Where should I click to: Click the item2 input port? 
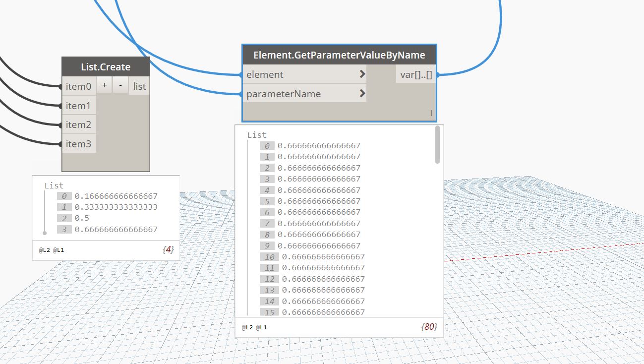79,124
